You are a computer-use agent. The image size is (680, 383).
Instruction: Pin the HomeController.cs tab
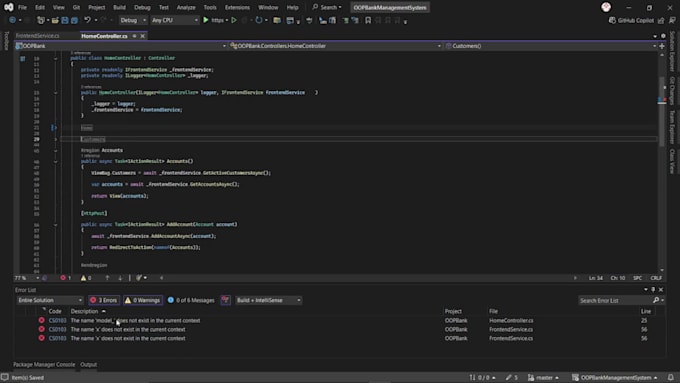[x=134, y=36]
